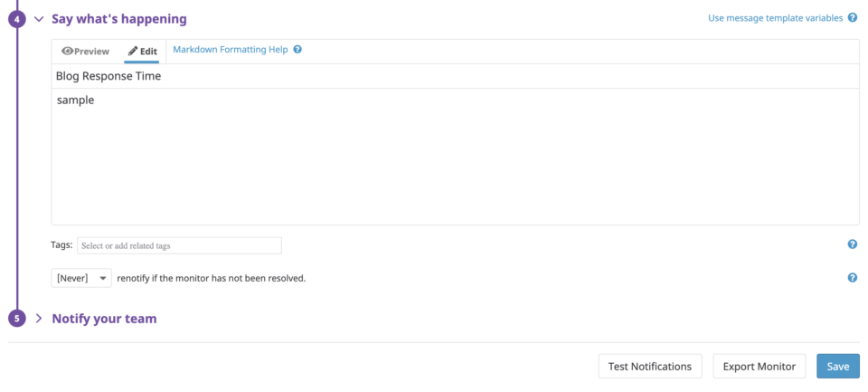Click the Export Monitor button
The height and width of the screenshot is (392, 868).
759,366
